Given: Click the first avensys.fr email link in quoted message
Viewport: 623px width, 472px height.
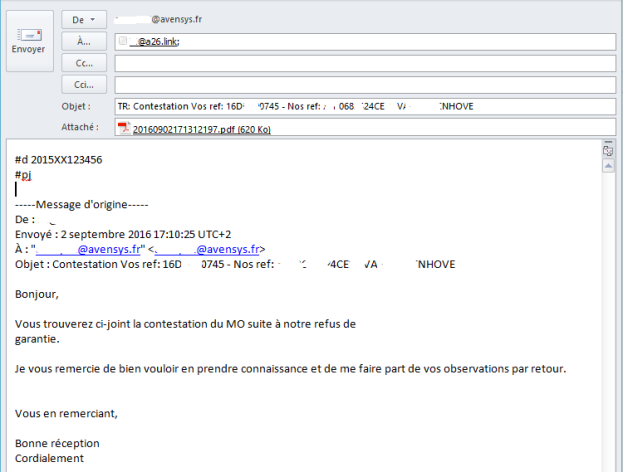Looking at the screenshot, I should pos(91,249).
